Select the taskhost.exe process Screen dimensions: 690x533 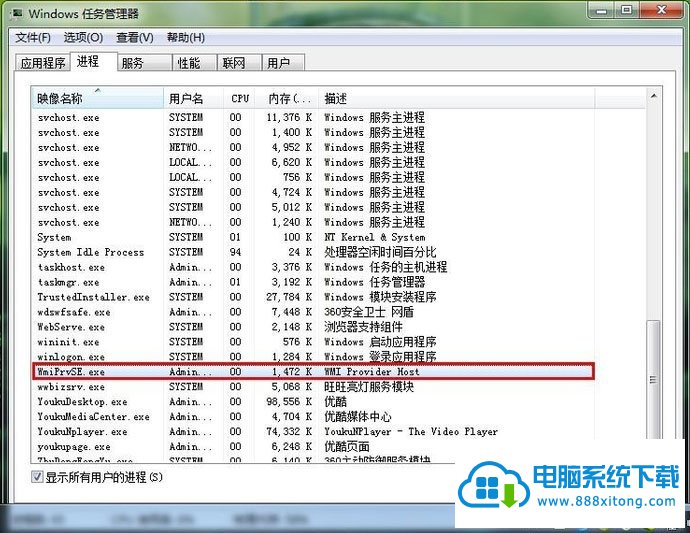tap(313, 267)
